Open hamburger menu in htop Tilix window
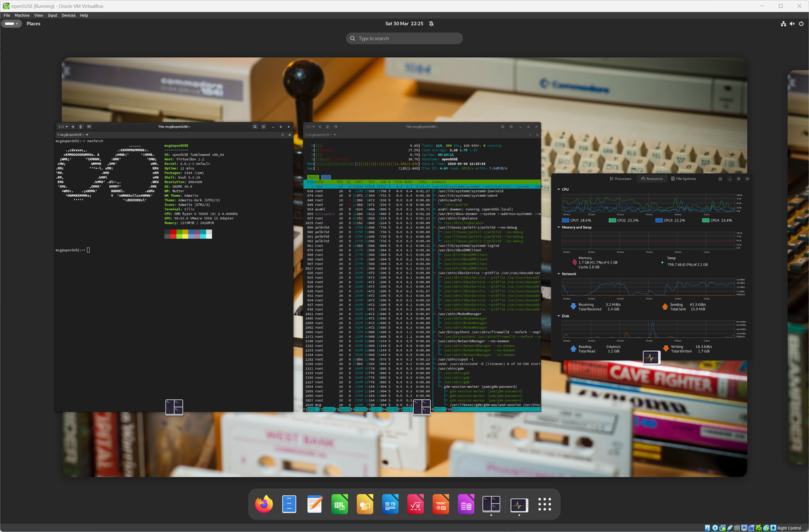This screenshot has width=809, height=532. click(511, 126)
